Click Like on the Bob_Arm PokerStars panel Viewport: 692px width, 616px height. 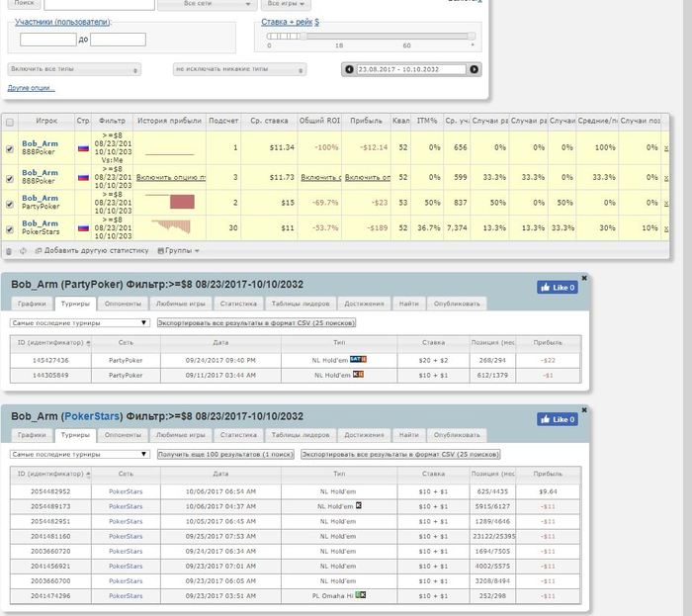(558, 419)
